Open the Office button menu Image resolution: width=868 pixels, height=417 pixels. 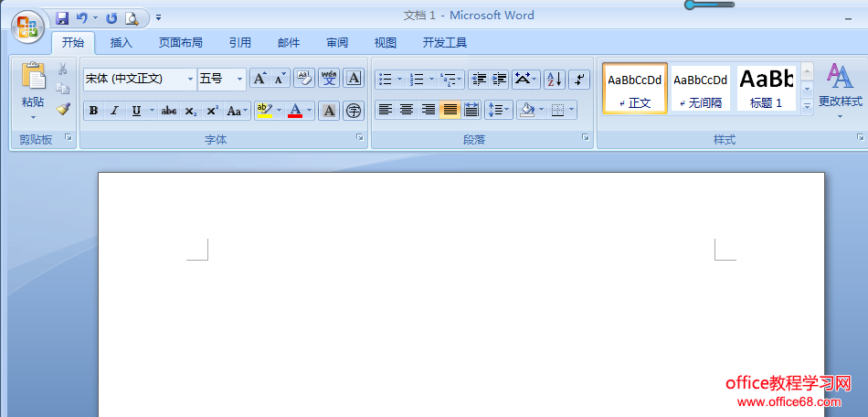(27, 27)
